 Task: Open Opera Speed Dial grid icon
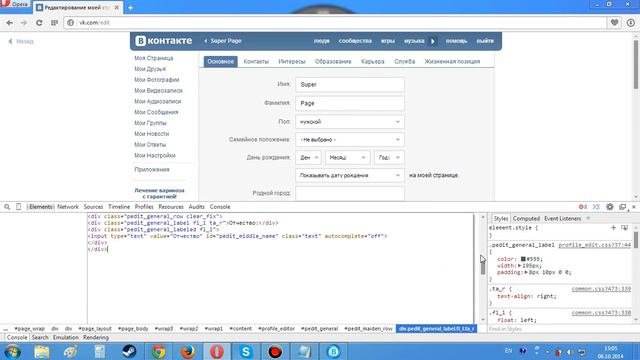54,23
